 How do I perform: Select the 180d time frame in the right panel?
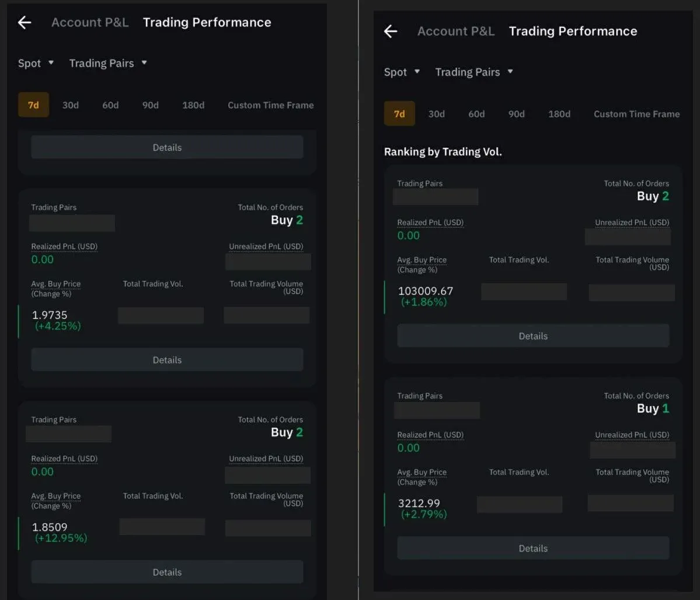coord(559,114)
